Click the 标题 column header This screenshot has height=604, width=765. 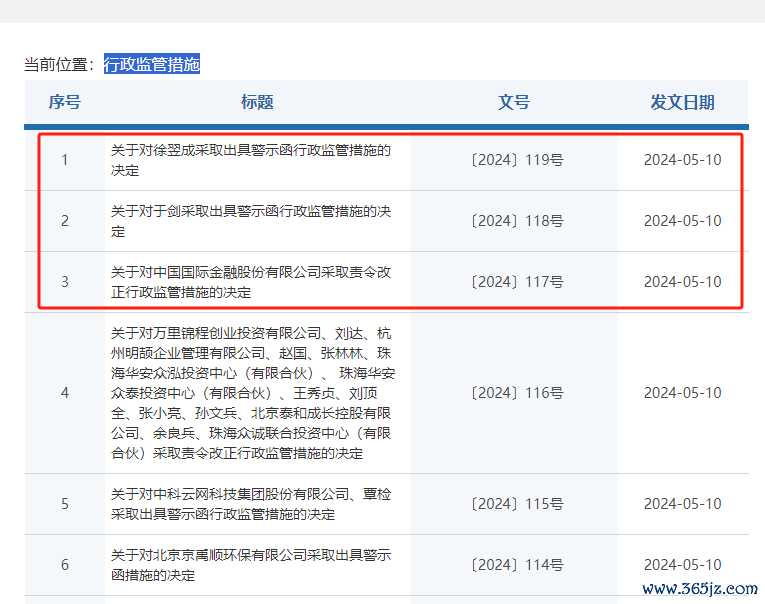coord(257,102)
